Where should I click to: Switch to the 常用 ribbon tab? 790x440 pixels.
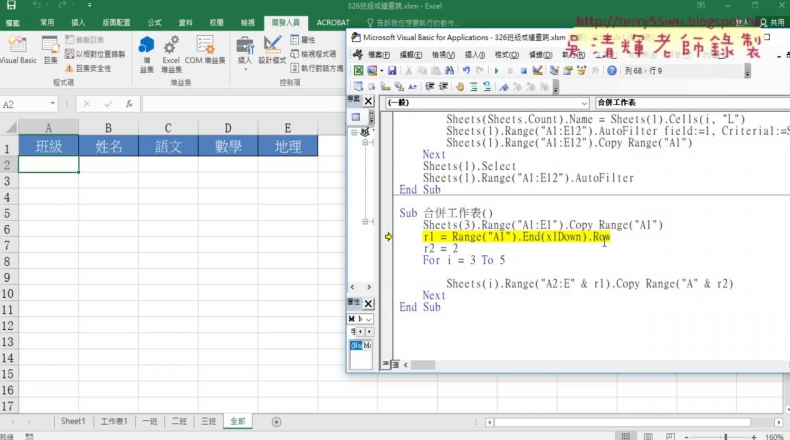pyautogui.click(x=47, y=22)
